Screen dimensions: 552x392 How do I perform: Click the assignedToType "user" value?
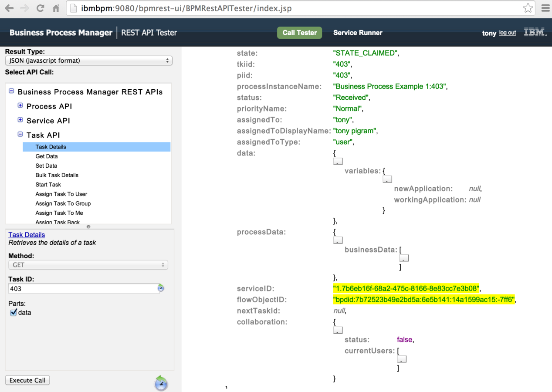[x=343, y=142]
